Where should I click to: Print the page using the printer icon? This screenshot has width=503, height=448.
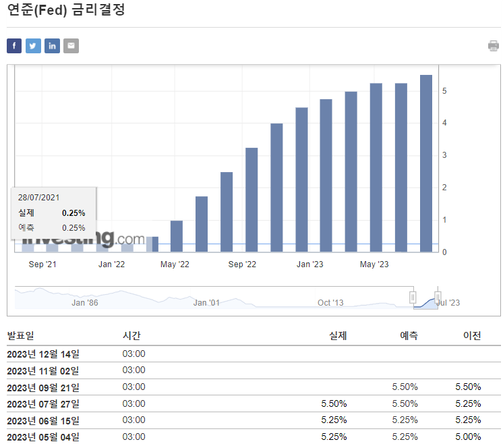coord(494,46)
